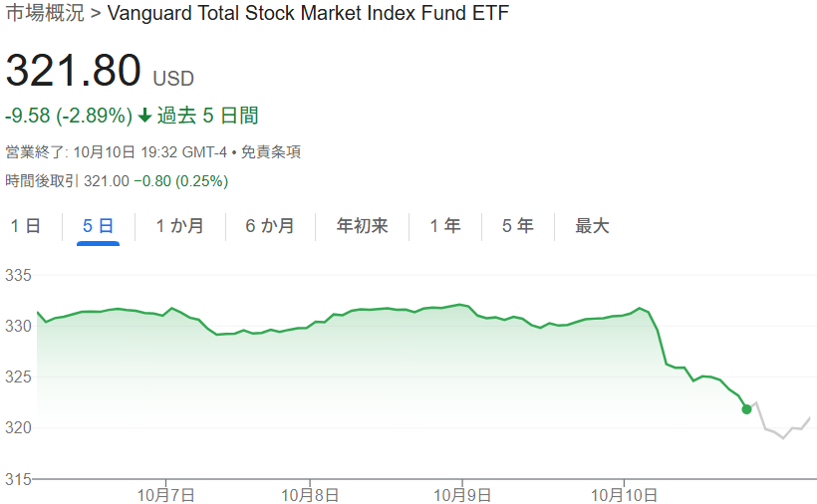The image size is (817, 504).
Task: Click the green current price dot on chart
Action: (x=747, y=409)
